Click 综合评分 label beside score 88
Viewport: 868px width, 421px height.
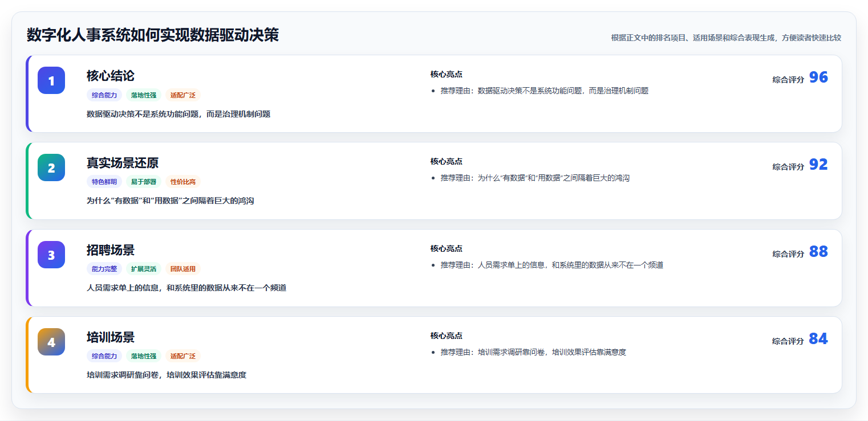[788, 254]
